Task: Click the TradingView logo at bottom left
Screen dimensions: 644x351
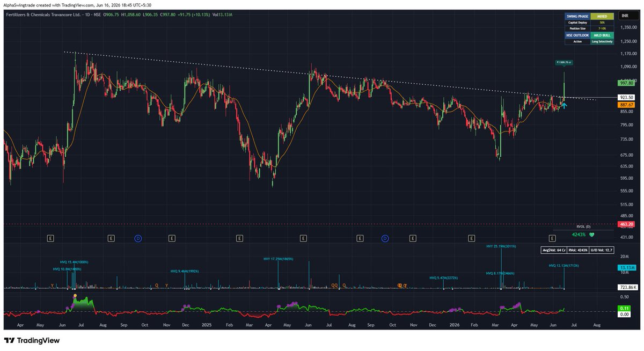Action: (32, 340)
